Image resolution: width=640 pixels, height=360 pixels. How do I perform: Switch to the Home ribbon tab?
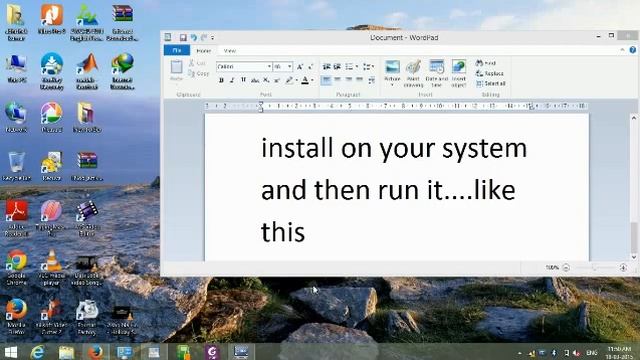point(203,51)
